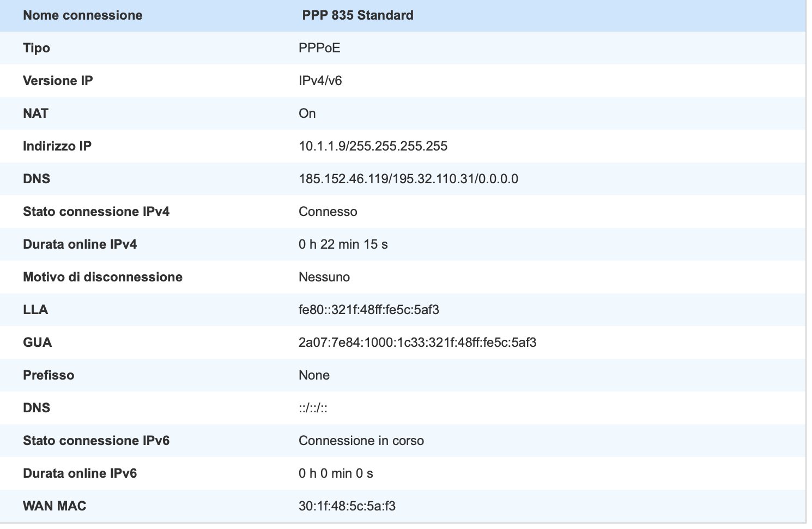Click the 'NAT' row label
Image resolution: width=812 pixels, height=529 pixels.
(x=35, y=113)
